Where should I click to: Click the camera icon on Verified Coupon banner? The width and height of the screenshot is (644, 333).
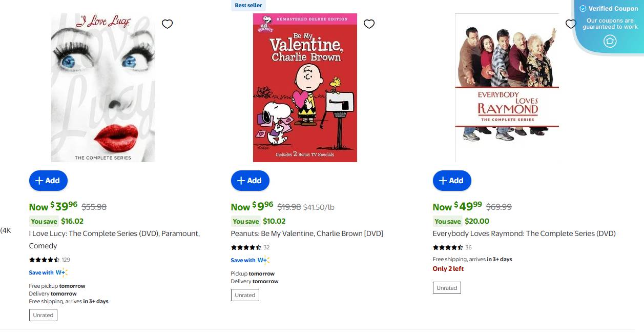(x=610, y=41)
